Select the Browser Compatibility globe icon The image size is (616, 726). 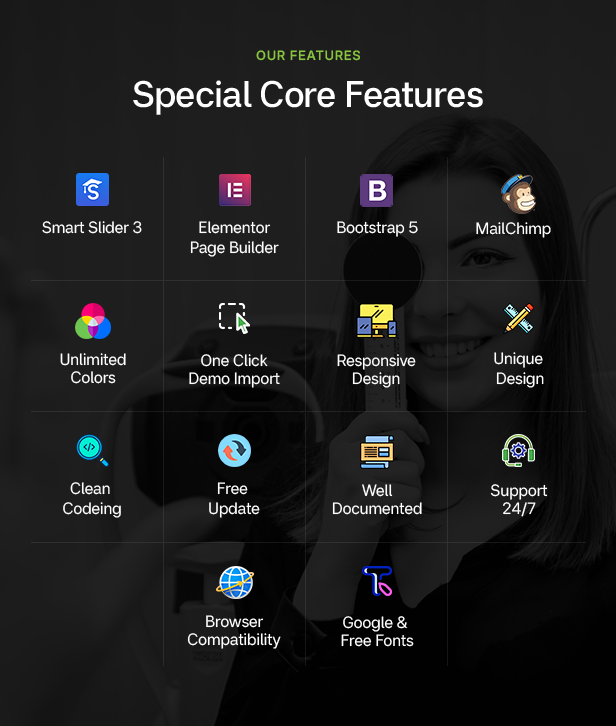click(x=235, y=582)
